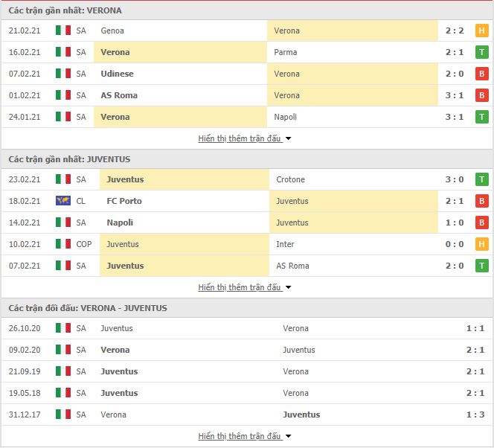Click the red B badge for Napoli-Juventus
Screen dimensions: 494x448
tap(481, 223)
